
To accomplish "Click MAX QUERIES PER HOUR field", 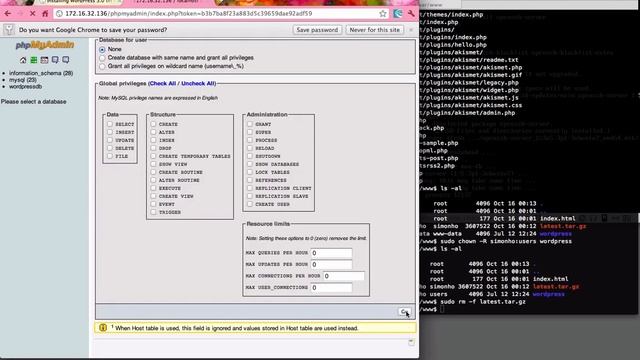I will click(331, 253).
